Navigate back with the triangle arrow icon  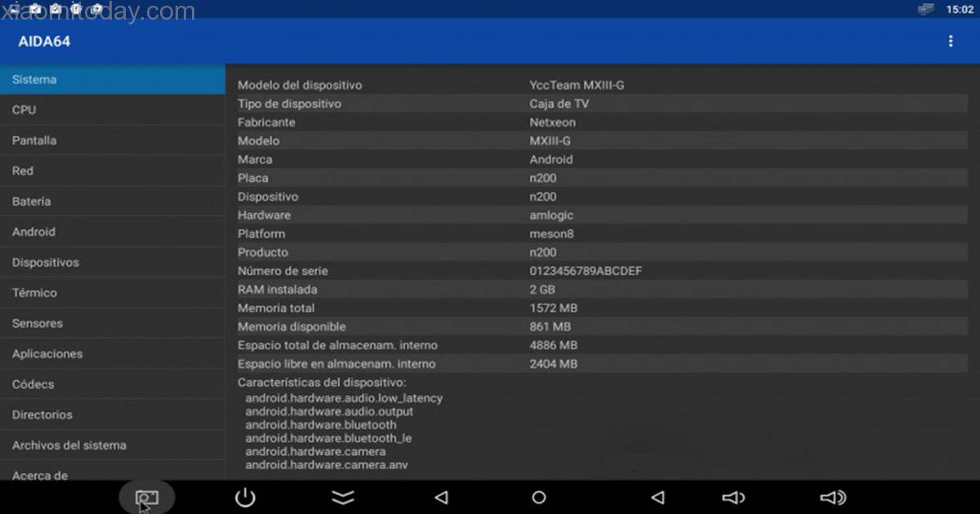tap(441, 496)
